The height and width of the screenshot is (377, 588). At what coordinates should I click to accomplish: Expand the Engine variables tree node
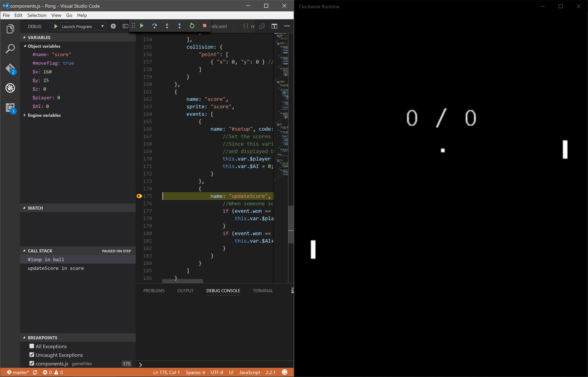pos(24,115)
